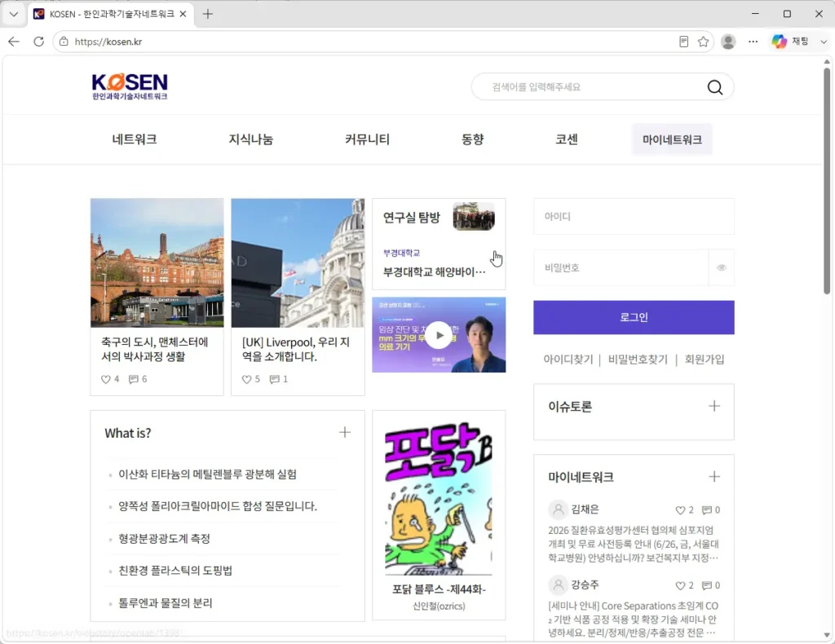The height and width of the screenshot is (644, 835).
Task: Open 이산화 티타늄의 메틸렌블루 광분해 실험
Action: pyautogui.click(x=207, y=474)
